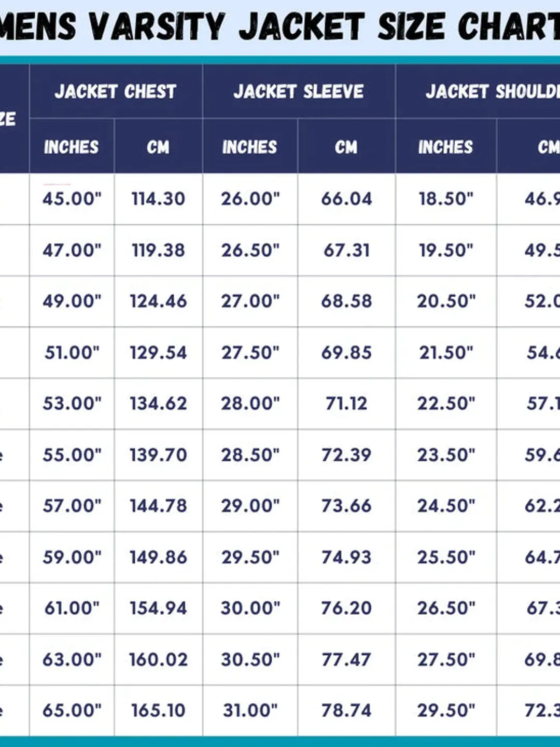This screenshot has width=560, height=747.
Task: Select the shoulder value 21.50" cell
Action: coord(446,353)
